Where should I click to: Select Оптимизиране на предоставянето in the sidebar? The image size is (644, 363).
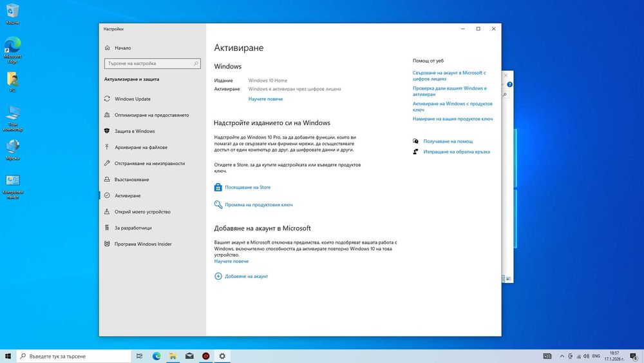152,115
